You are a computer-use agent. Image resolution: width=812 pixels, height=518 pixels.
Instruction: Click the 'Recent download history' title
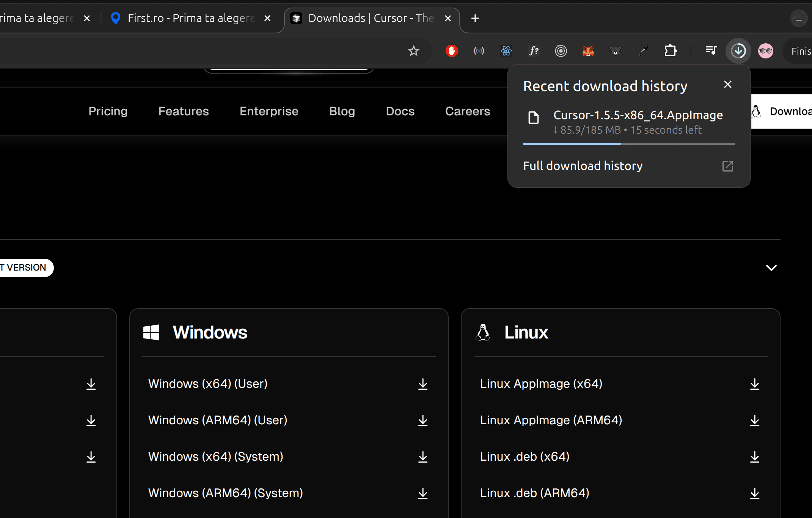click(605, 86)
